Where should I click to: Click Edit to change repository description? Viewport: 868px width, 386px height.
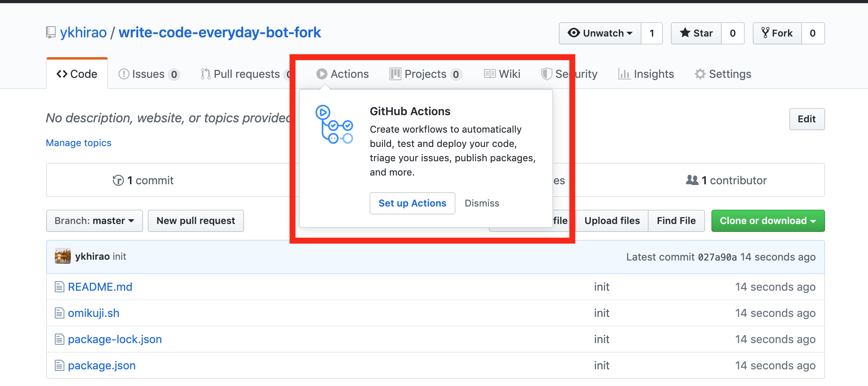[807, 119]
